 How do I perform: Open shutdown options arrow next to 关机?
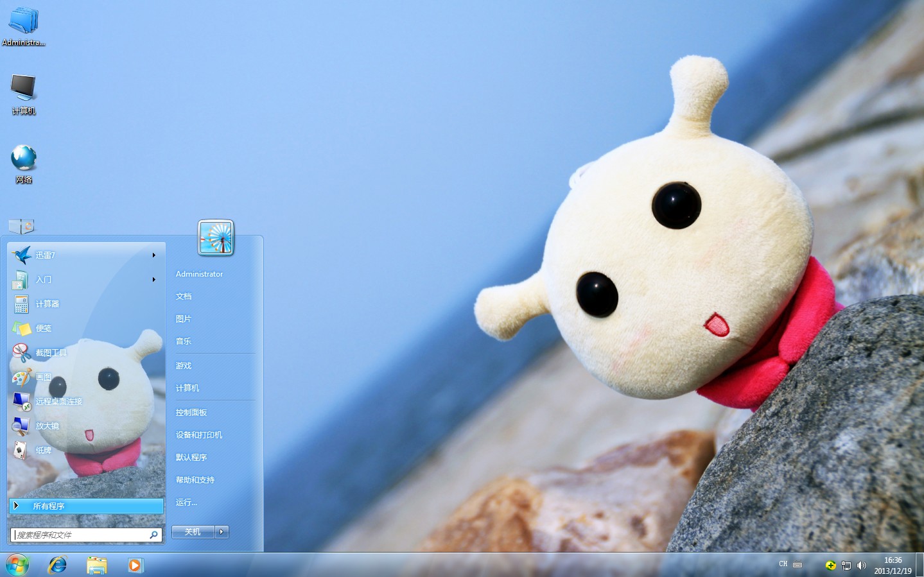click(222, 532)
